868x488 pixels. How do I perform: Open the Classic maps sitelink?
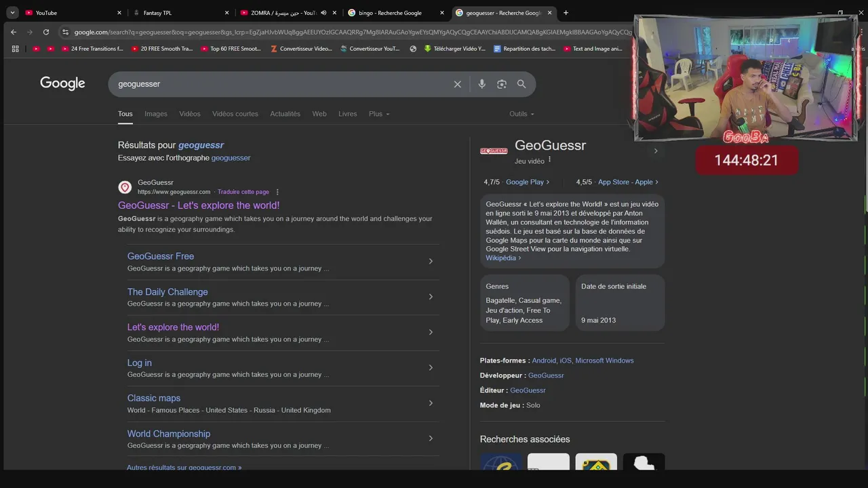click(x=154, y=398)
